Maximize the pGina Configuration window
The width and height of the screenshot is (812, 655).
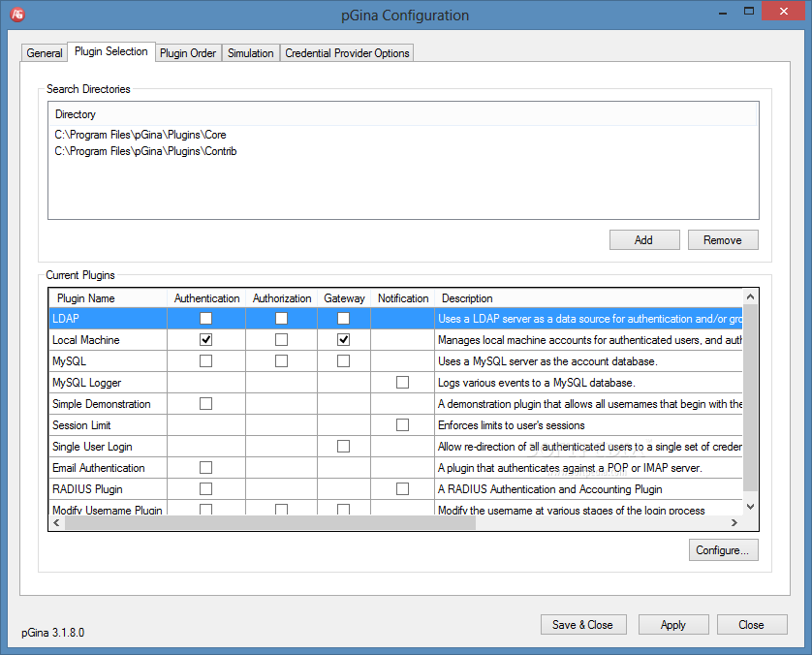pyautogui.click(x=748, y=12)
